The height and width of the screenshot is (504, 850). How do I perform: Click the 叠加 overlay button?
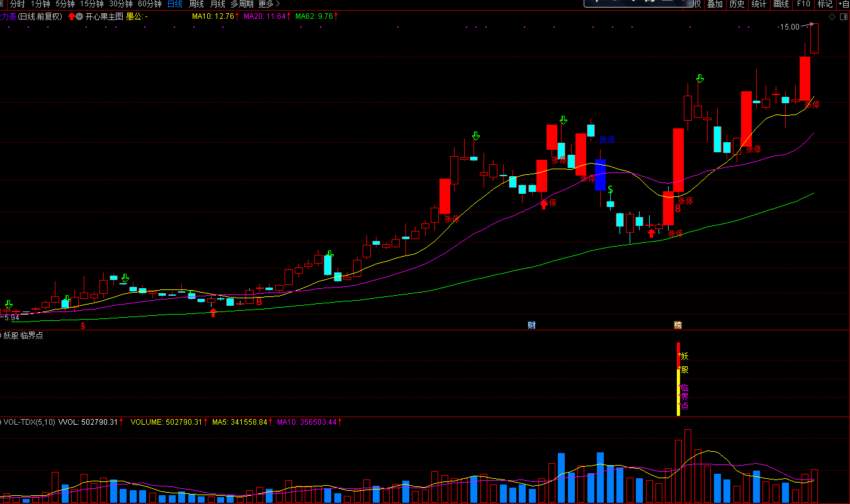(x=715, y=4)
